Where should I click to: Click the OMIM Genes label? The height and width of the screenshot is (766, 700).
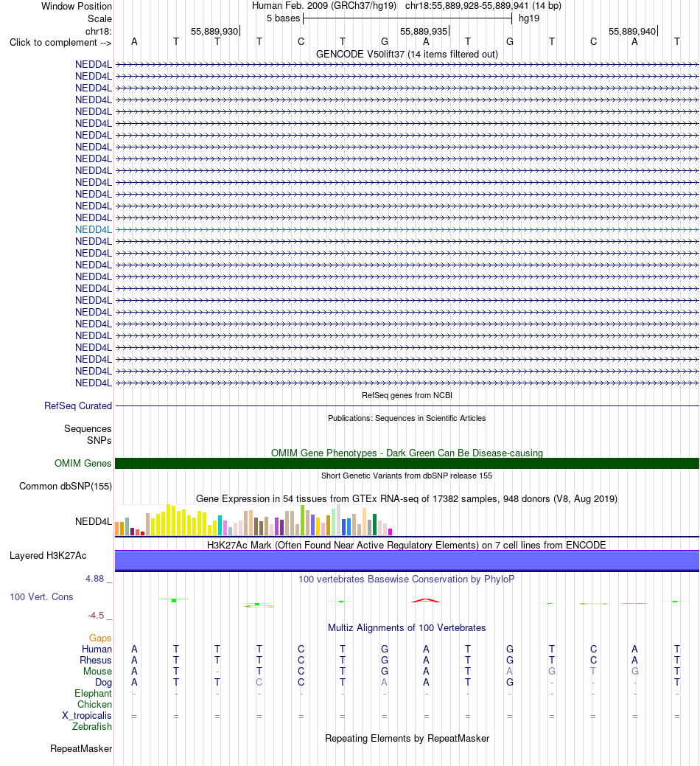(x=83, y=463)
